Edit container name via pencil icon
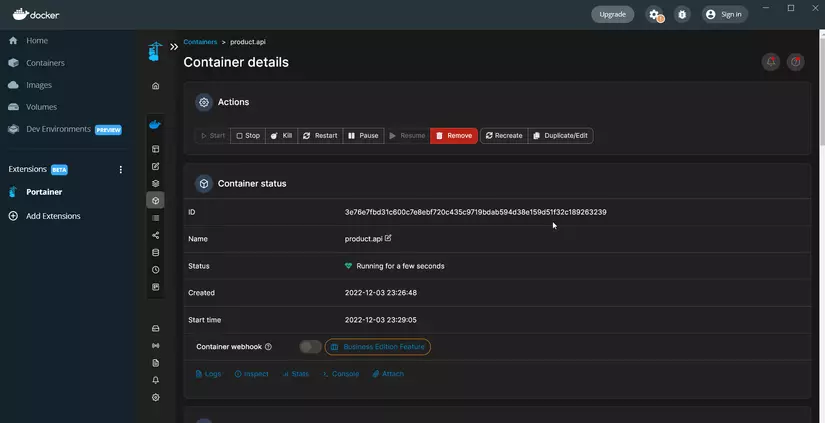 click(388, 238)
